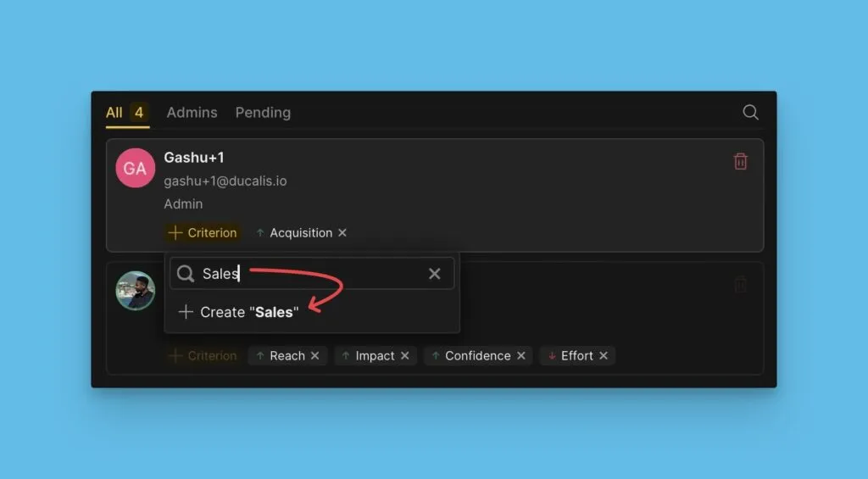Remove the Reach criterion tag
This screenshot has height=479, width=868.
tap(314, 356)
